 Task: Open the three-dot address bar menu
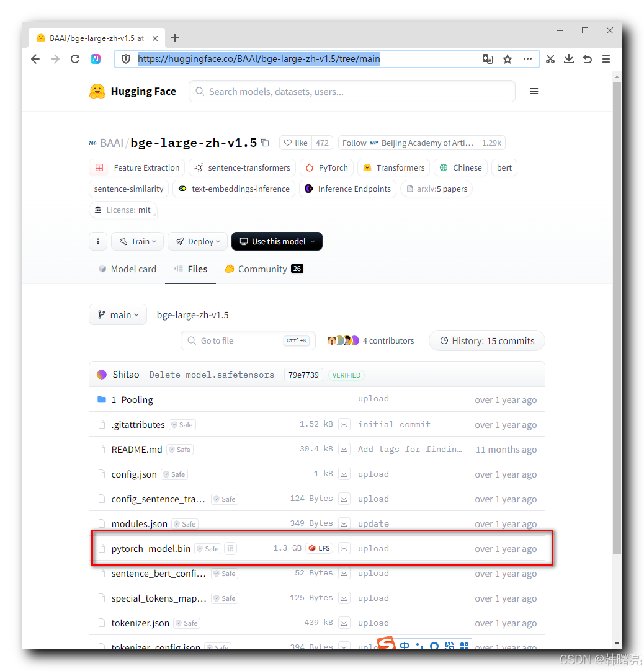click(x=527, y=59)
